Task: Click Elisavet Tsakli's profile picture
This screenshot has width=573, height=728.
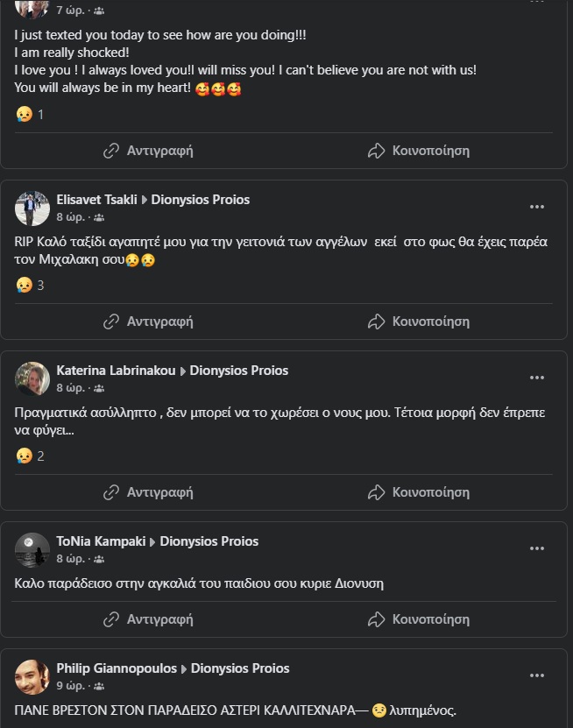Action: (x=32, y=209)
